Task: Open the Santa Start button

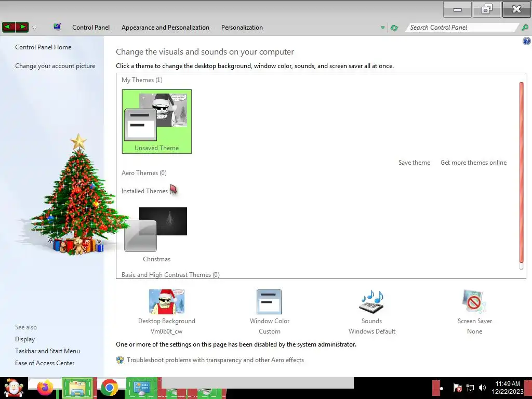Action: pyautogui.click(x=14, y=388)
